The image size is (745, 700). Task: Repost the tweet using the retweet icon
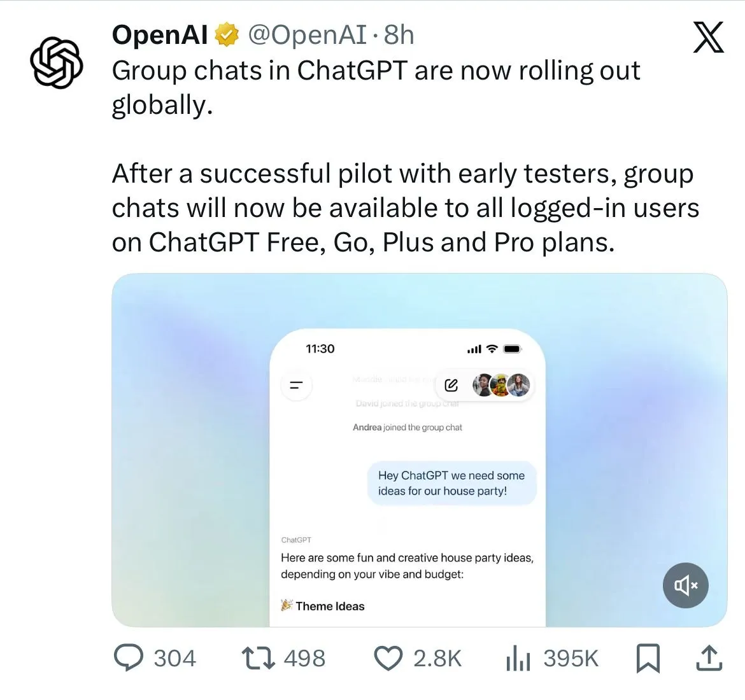(x=259, y=658)
